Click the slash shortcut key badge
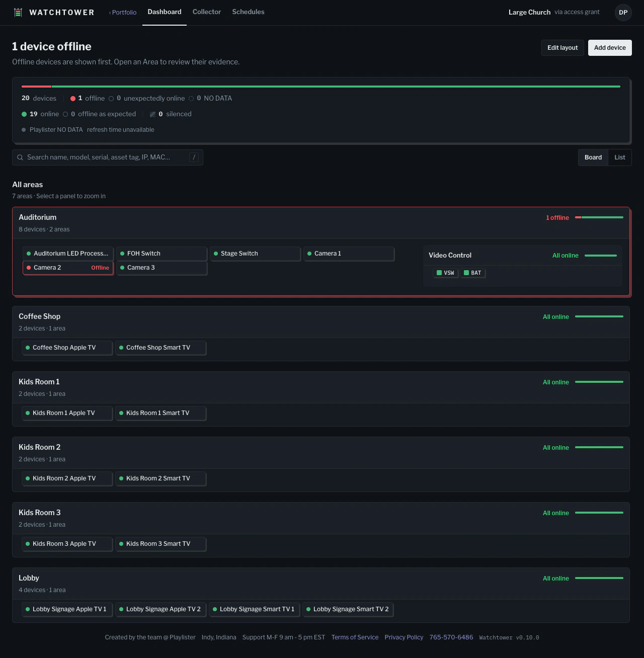Viewport: 644px width, 658px height. 194,157
